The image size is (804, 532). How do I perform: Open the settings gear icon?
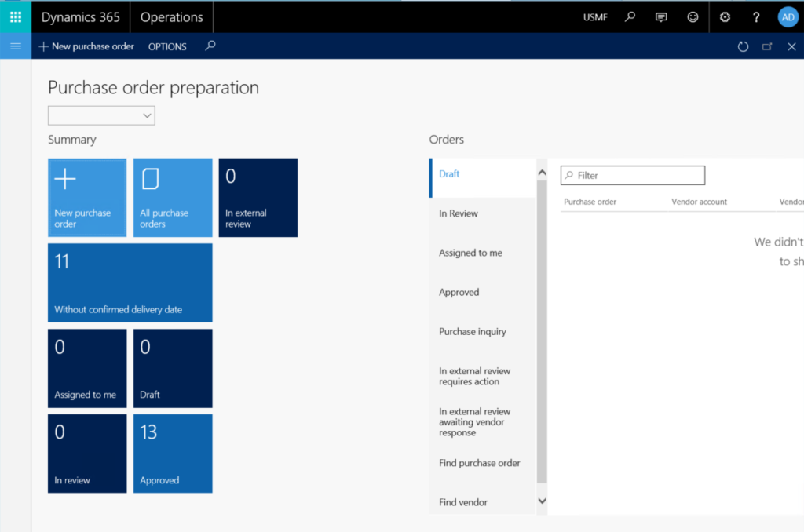[725, 16]
